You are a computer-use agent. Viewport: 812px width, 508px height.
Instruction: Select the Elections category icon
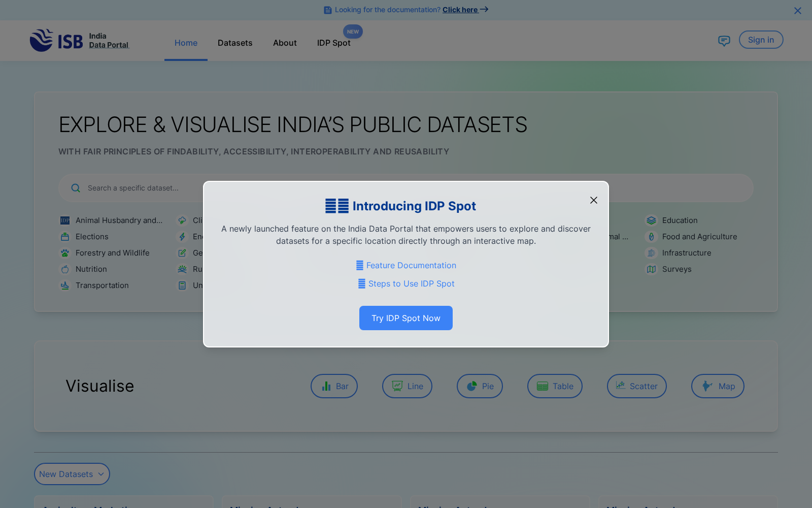click(65, 237)
